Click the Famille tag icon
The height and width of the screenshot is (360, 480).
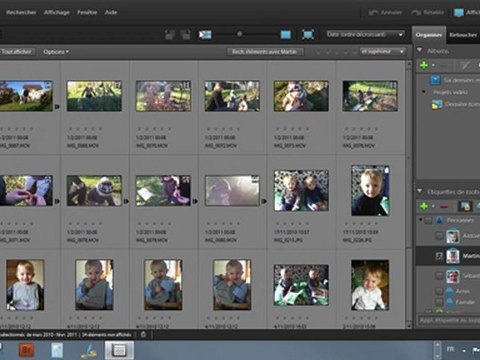(x=449, y=302)
